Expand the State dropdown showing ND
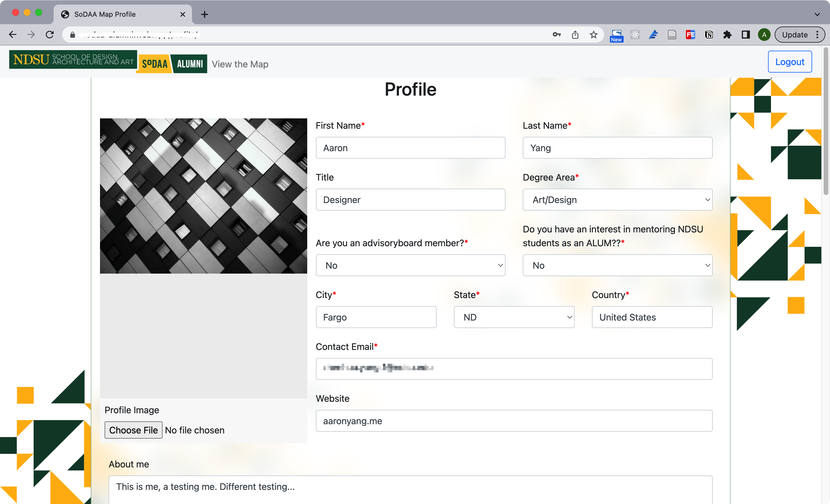Viewport: 830px width, 504px height. [x=514, y=317]
